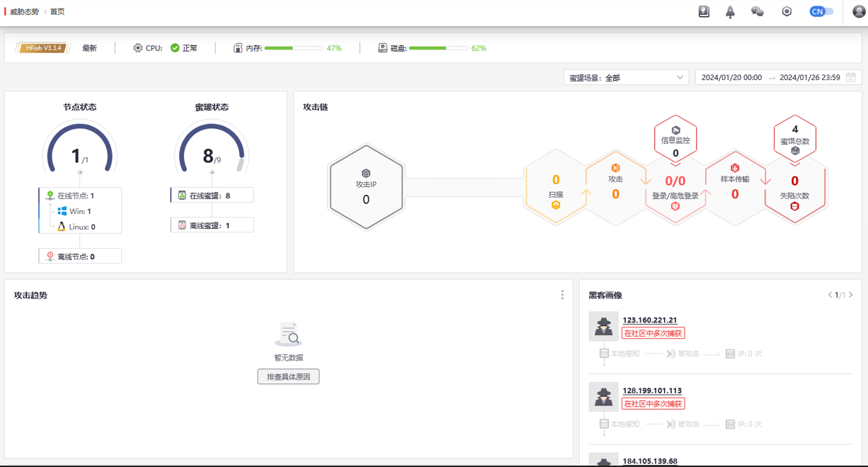Select 首页 in the breadcrumb navigation
The height and width of the screenshot is (467, 868).
pos(57,11)
